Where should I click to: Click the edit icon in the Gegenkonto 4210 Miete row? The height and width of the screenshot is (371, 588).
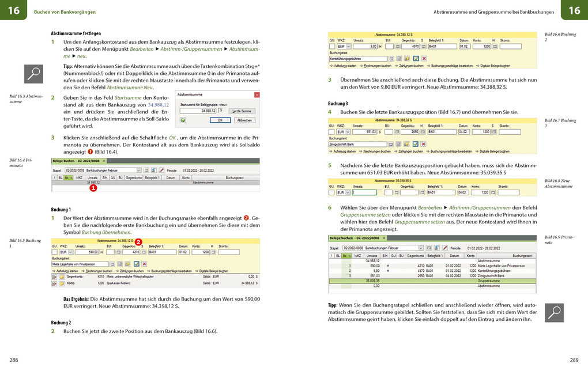54,277
